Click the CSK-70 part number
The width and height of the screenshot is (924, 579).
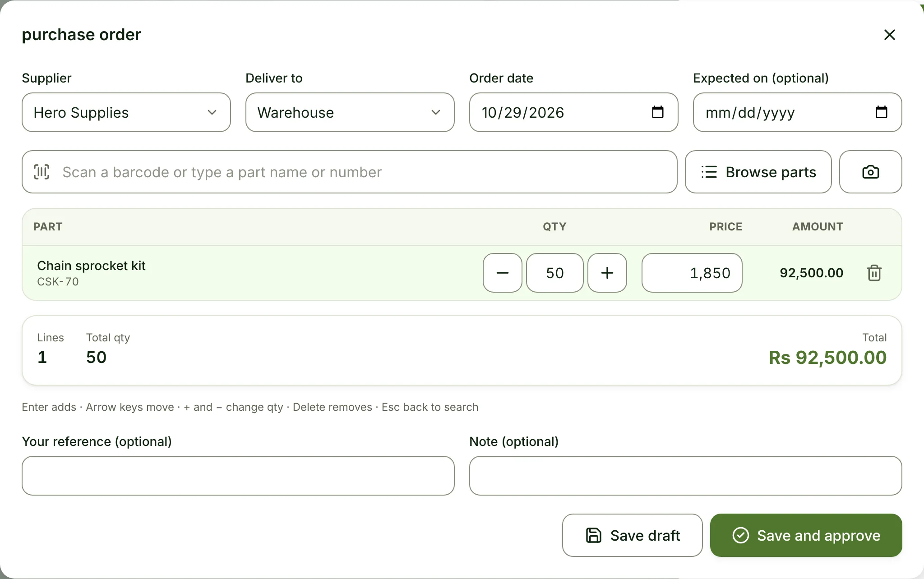coord(58,282)
